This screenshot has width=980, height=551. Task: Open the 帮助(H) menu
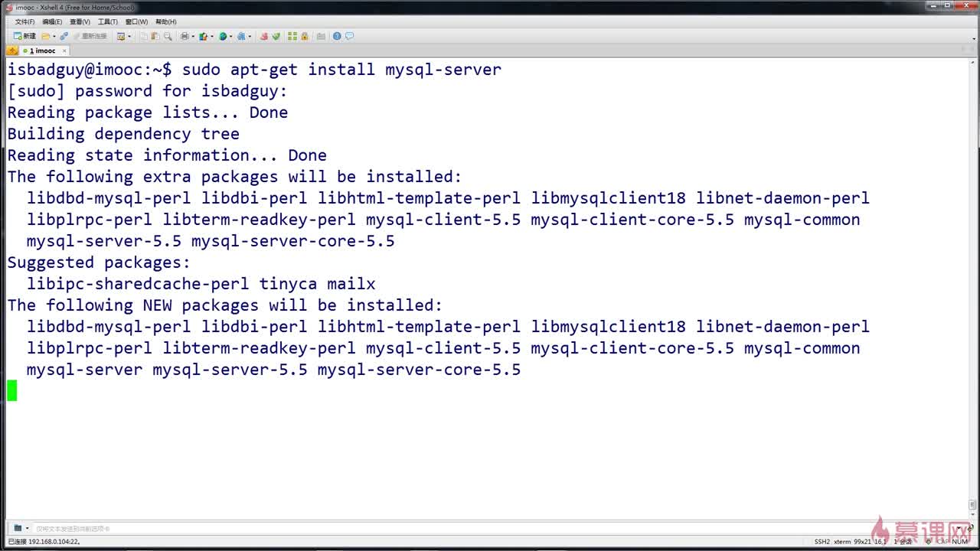166,21
